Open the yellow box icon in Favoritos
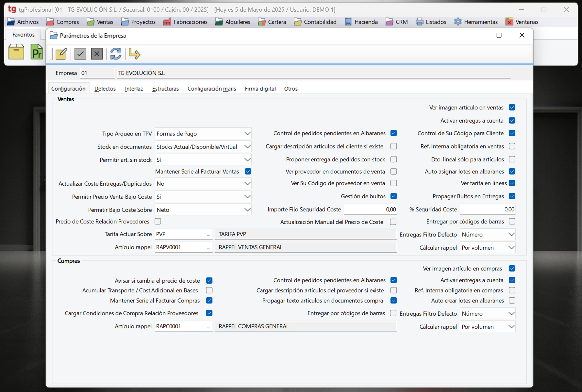 pyautogui.click(x=16, y=52)
